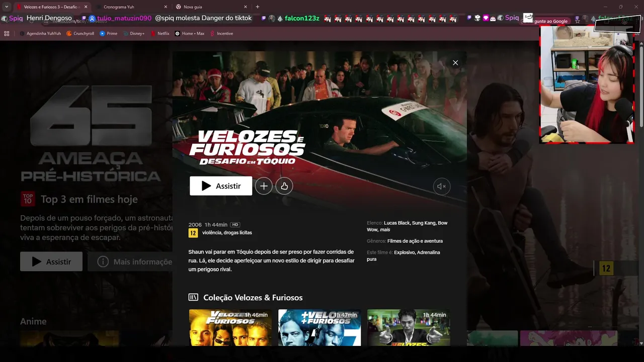Select the third collection thumbnail showing 1h 44min
Viewport: 644px width, 362px height.
click(409, 327)
